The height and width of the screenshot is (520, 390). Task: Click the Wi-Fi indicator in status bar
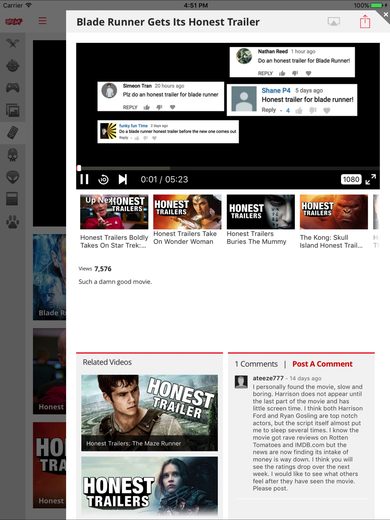coord(28,5)
